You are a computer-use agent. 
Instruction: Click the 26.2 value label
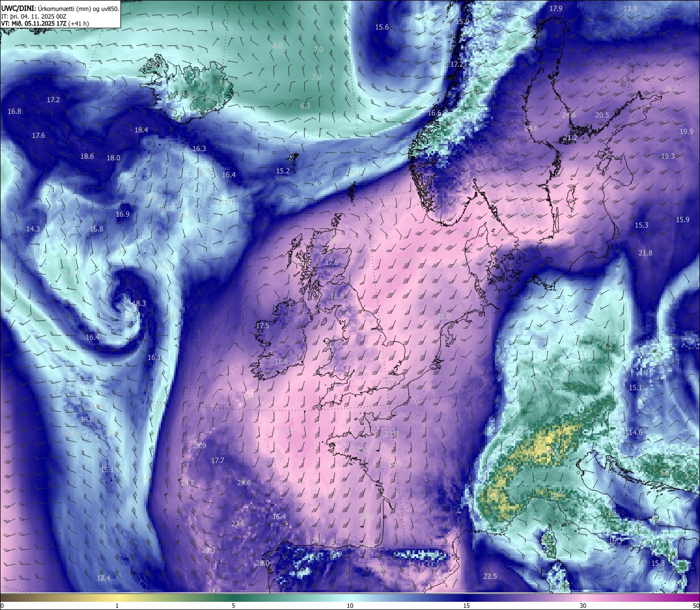point(671,89)
